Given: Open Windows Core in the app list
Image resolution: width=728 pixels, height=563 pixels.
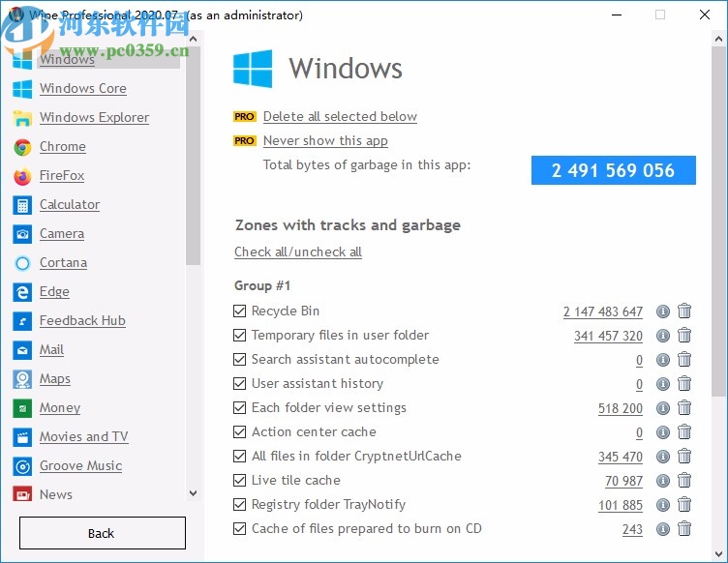Looking at the screenshot, I should click(83, 89).
